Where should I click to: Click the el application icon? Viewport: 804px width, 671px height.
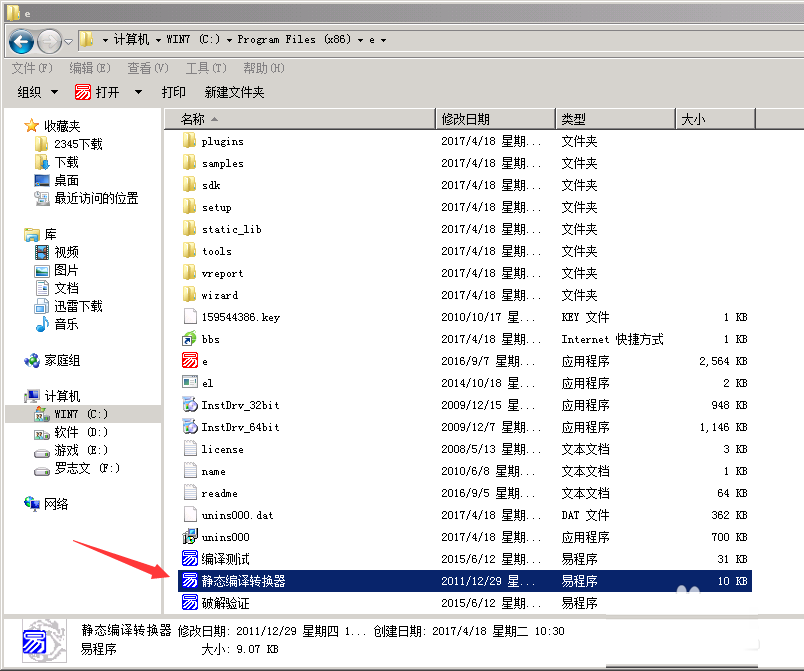(189, 382)
